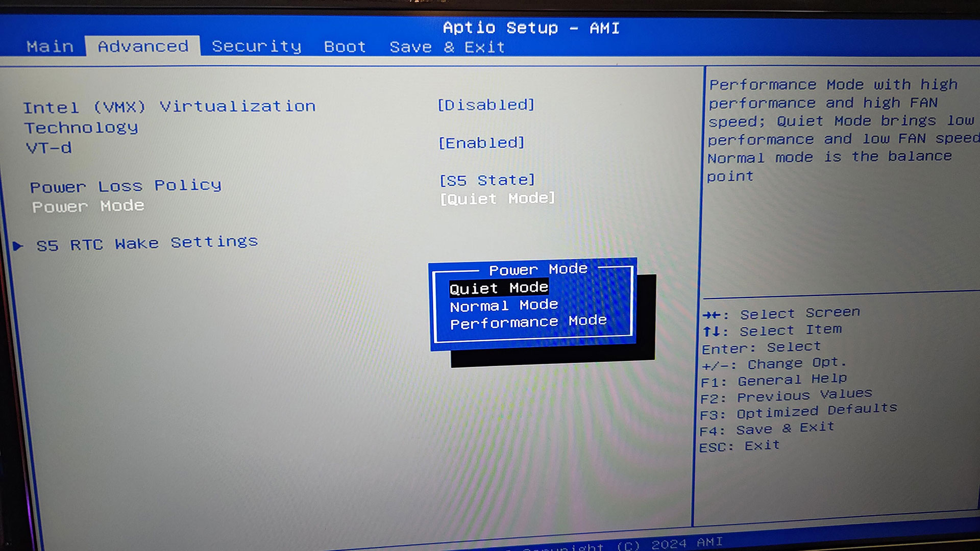Switch to the Main tab
Viewport: 980px width, 551px height.
(x=50, y=46)
